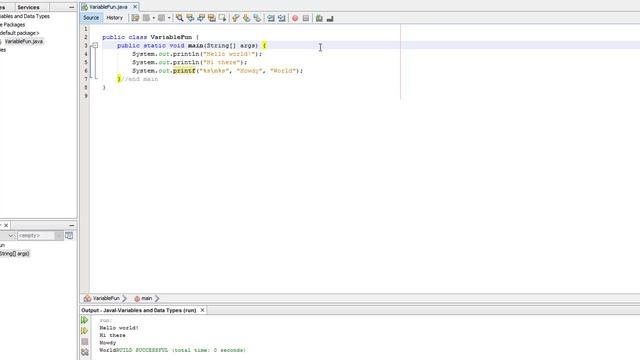640x360 pixels.
Task: Click the Navigator Javadoc window icon
Action: tap(69, 236)
